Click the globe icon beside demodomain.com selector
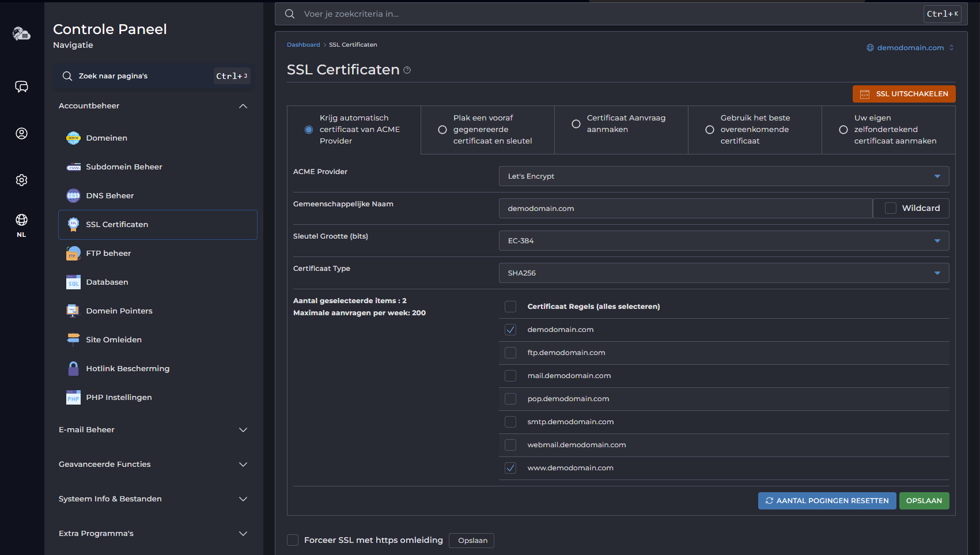 coord(870,48)
